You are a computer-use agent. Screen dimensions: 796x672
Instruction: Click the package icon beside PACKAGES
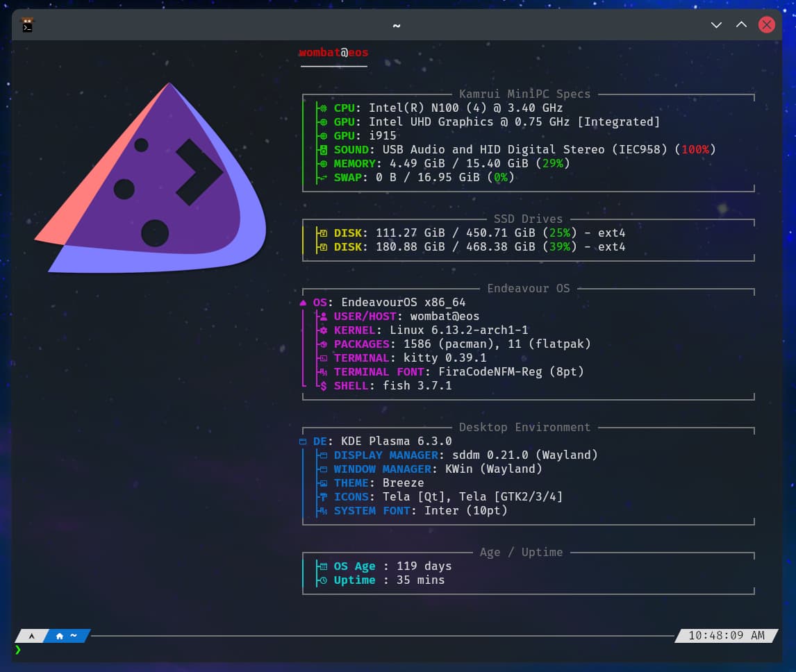324,344
